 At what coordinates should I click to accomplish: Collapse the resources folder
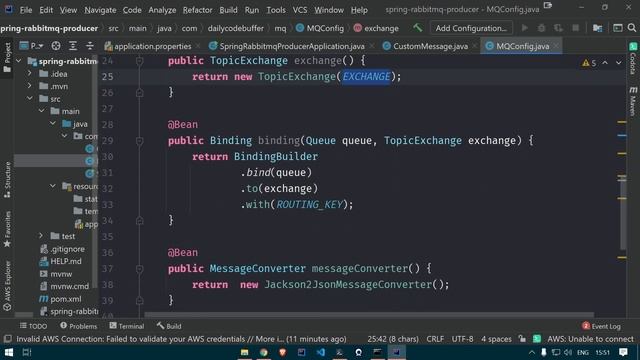[x=53, y=186]
